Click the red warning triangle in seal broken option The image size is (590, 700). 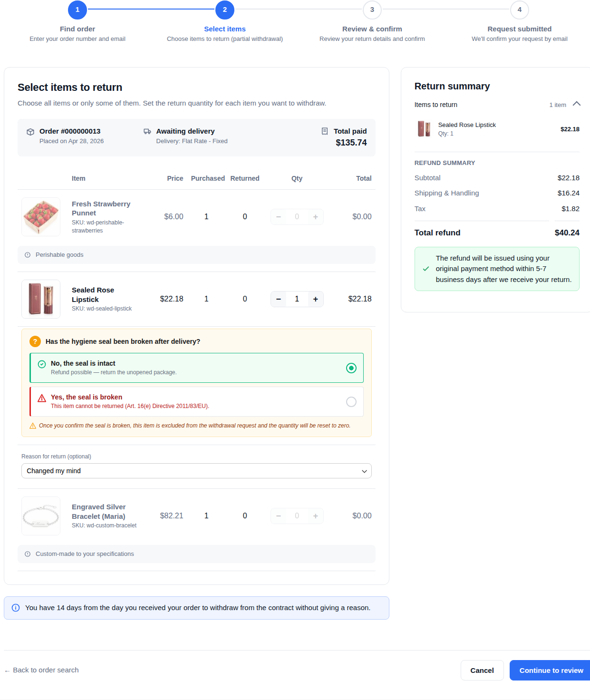click(x=42, y=398)
